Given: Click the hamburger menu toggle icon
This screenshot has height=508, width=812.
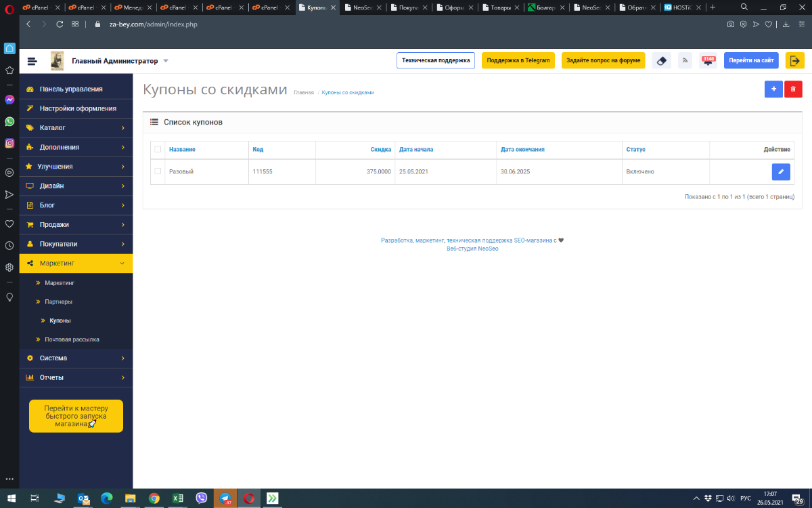Looking at the screenshot, I should click(32, 61).
